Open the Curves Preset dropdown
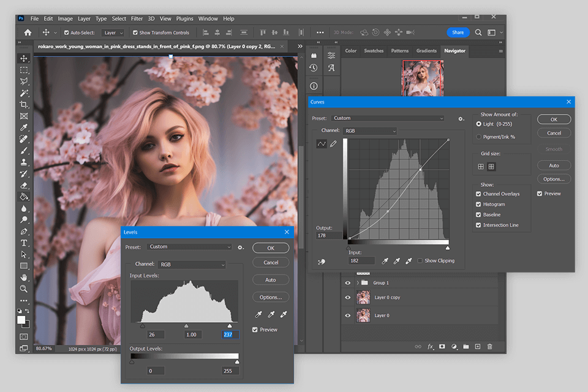This screenshot has height=392, width=588. click(x=388, y=118)
